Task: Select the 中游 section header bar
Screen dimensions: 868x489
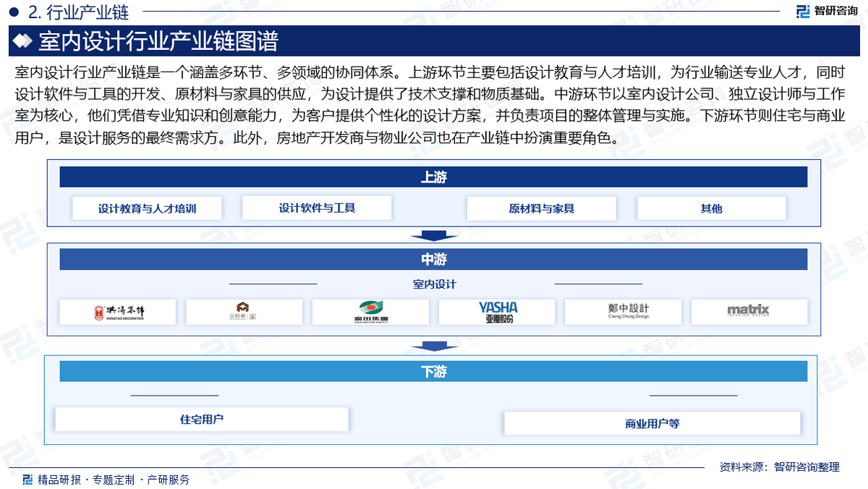Action: tap(433, 259)
